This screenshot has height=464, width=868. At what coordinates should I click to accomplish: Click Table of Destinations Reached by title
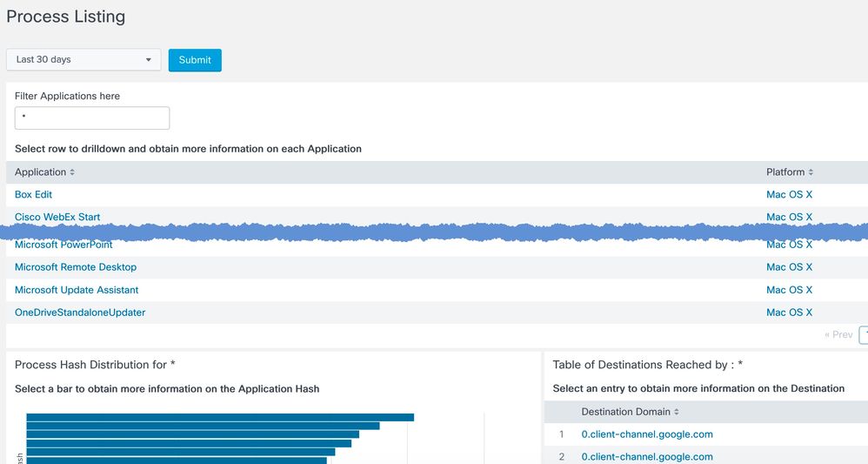point(648,365)
